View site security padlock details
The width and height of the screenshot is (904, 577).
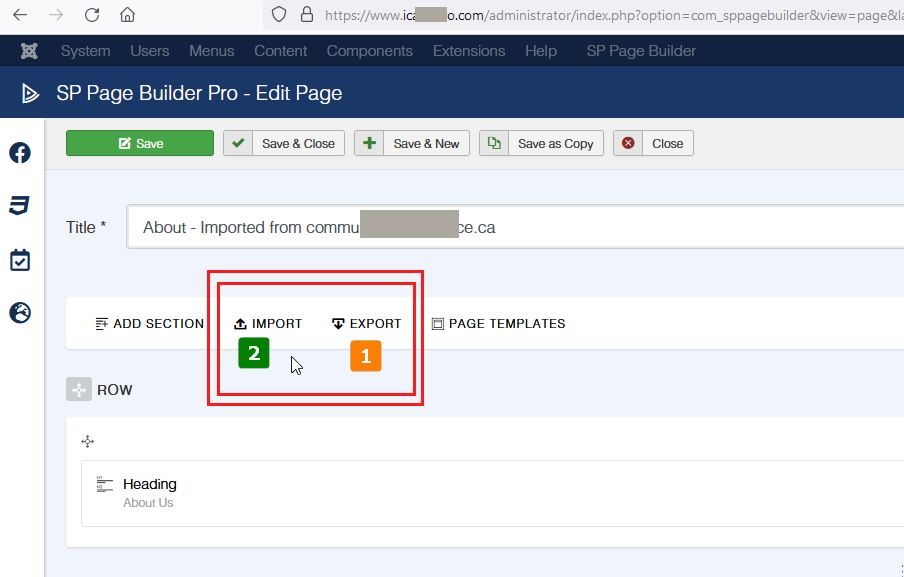pyautogui.click(x=307, y=15)
